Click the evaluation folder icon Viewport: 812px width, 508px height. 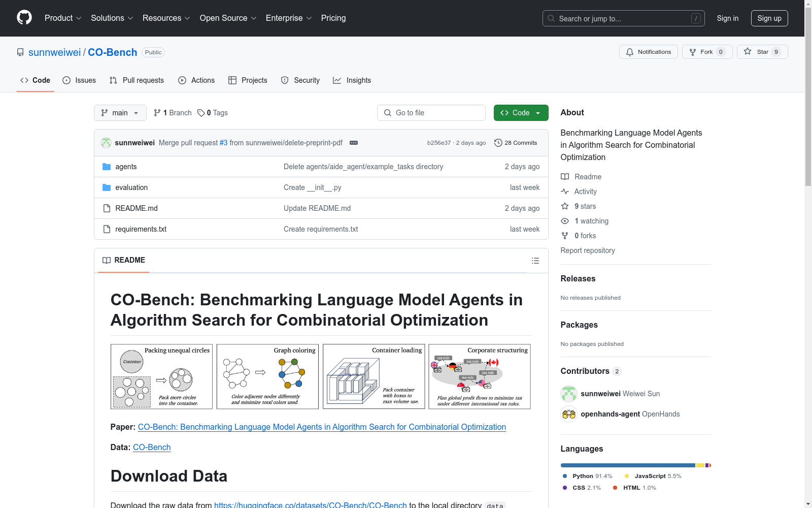(x=107, y=187)
